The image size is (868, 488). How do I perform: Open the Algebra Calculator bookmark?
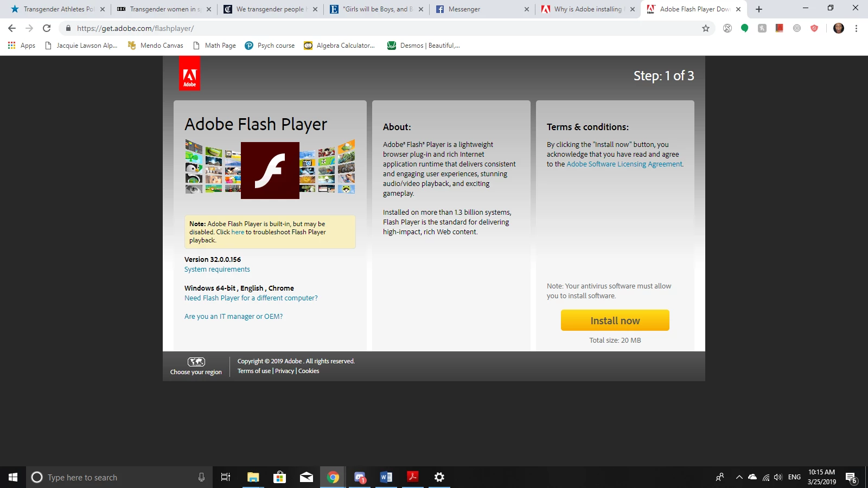tap(340, 46)
